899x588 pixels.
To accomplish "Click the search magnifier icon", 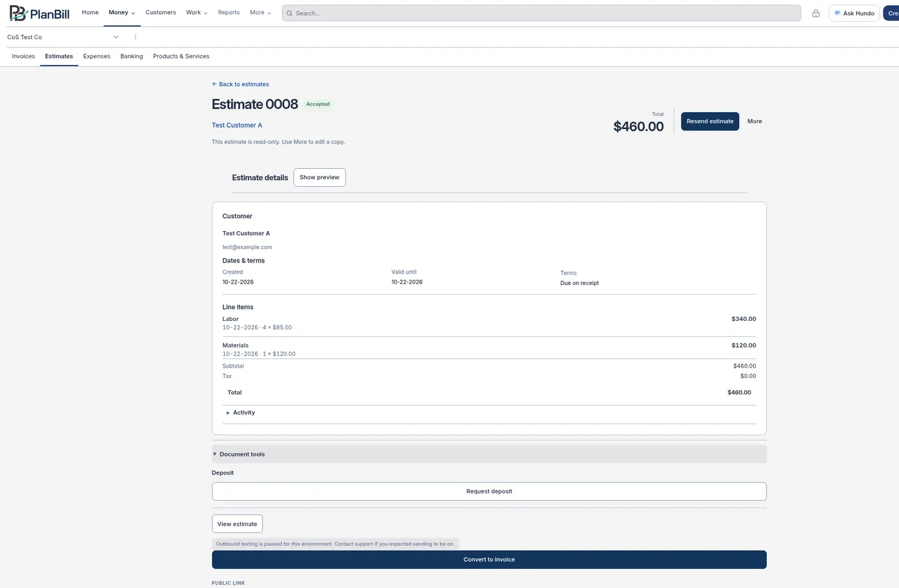I will coord(290,13).
